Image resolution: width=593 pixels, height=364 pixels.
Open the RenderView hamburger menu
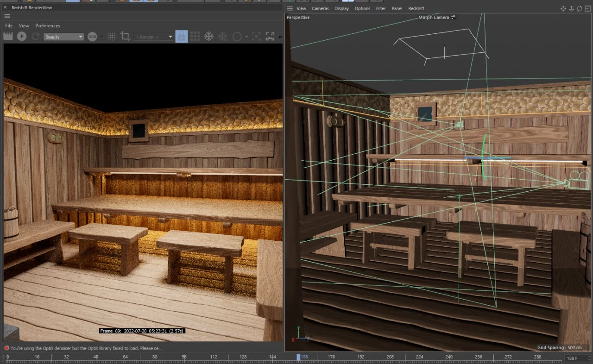coord(7,16)
